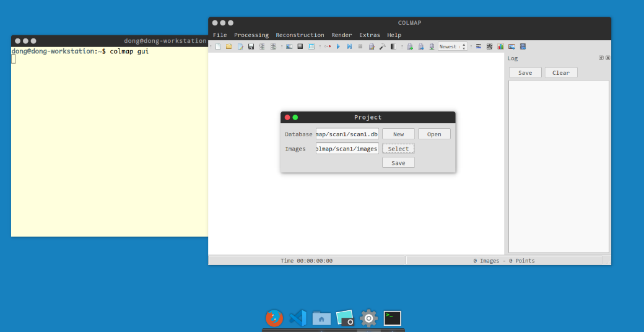Click the Database path input field
This screenshot has height=332, width=644.
pos(347,134)
